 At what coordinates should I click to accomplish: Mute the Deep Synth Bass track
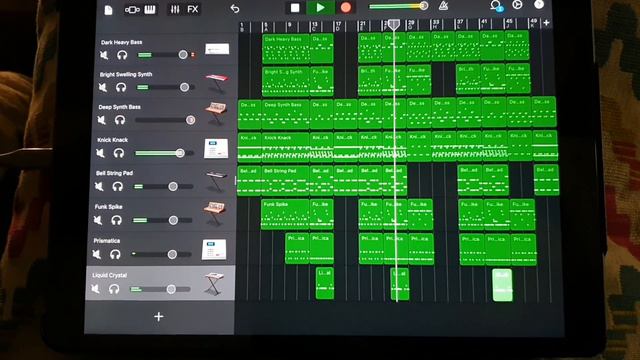(x=102, y=120)
